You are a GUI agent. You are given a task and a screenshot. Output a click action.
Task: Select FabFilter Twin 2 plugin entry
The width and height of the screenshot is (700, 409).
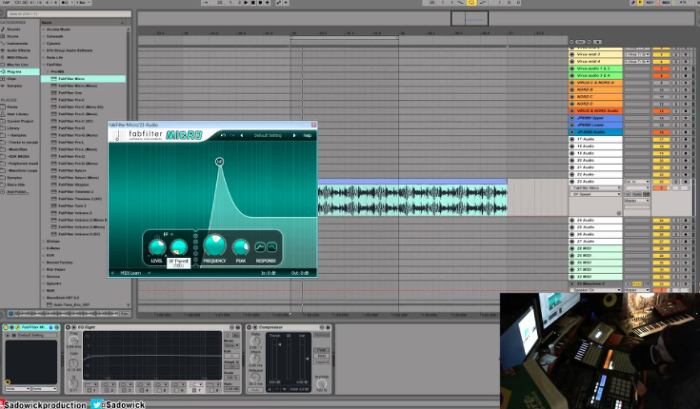coord(72,206)
